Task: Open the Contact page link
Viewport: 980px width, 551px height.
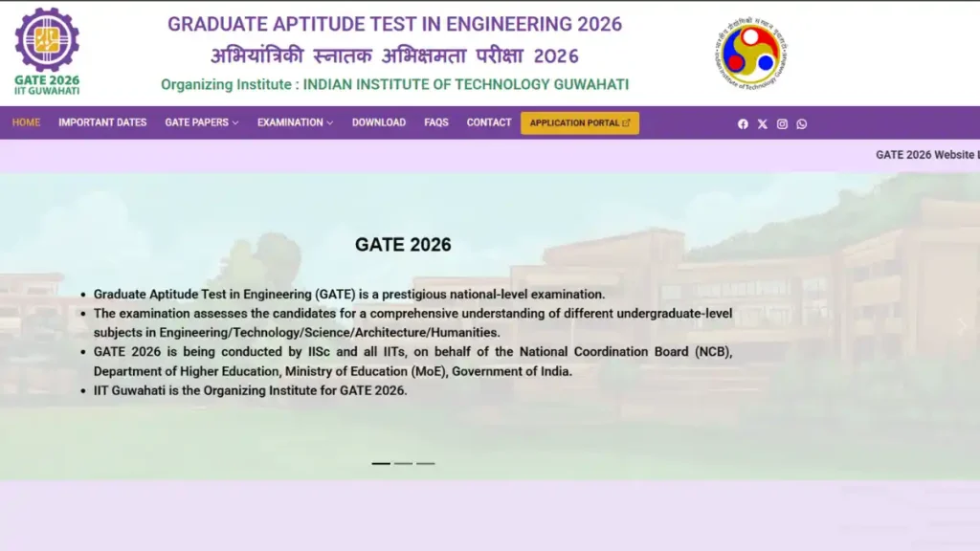Action: pyautogui.click(x=489, y=122)
